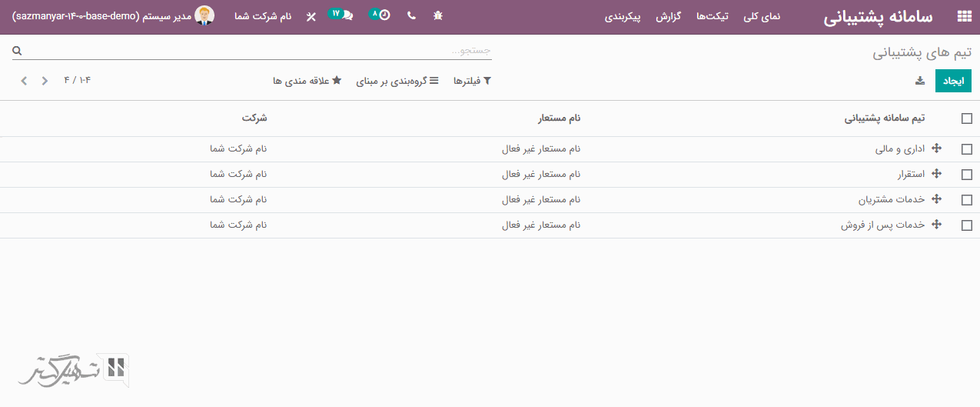The image size is (980, 407).
Task: Select the خدمات مشتریان row checkbox
Action: tap(966, 200)
